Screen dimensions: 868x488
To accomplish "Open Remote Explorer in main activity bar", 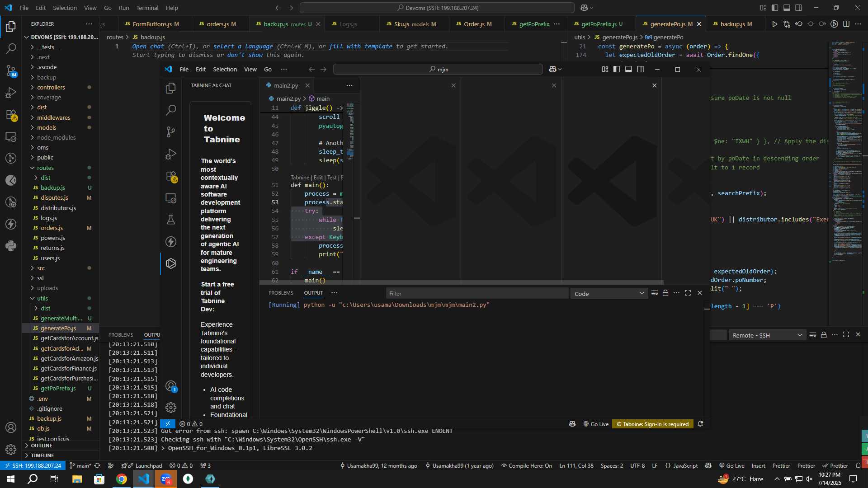I will (11, 136).
